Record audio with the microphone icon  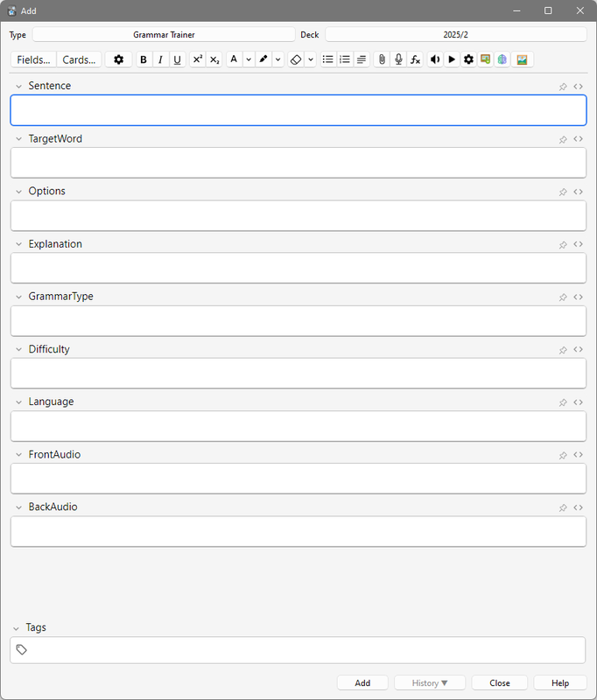(398, 59)
